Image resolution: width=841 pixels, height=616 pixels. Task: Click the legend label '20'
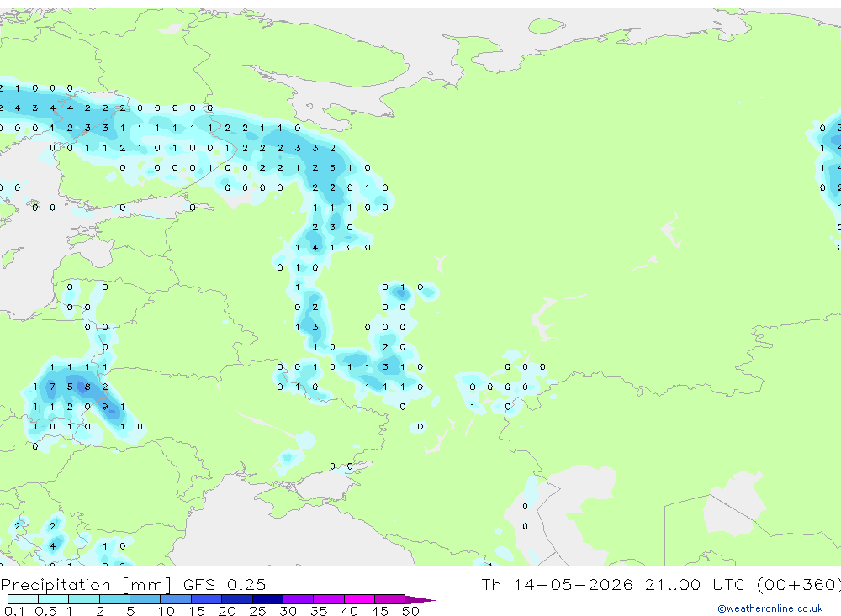click(x=227, y=611)
